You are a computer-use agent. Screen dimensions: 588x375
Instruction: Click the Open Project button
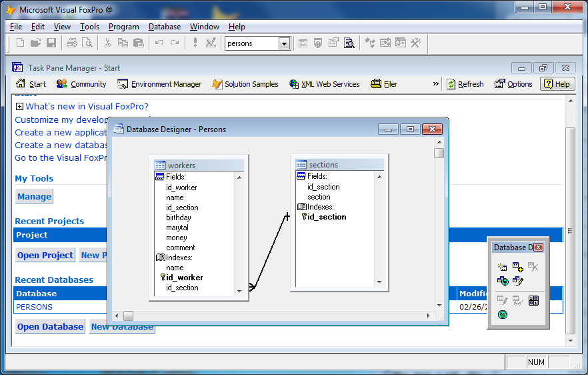[45, 255]
